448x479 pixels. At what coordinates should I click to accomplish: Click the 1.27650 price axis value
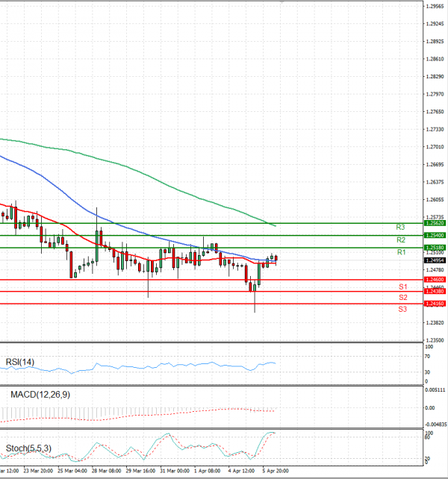point(435,112)
